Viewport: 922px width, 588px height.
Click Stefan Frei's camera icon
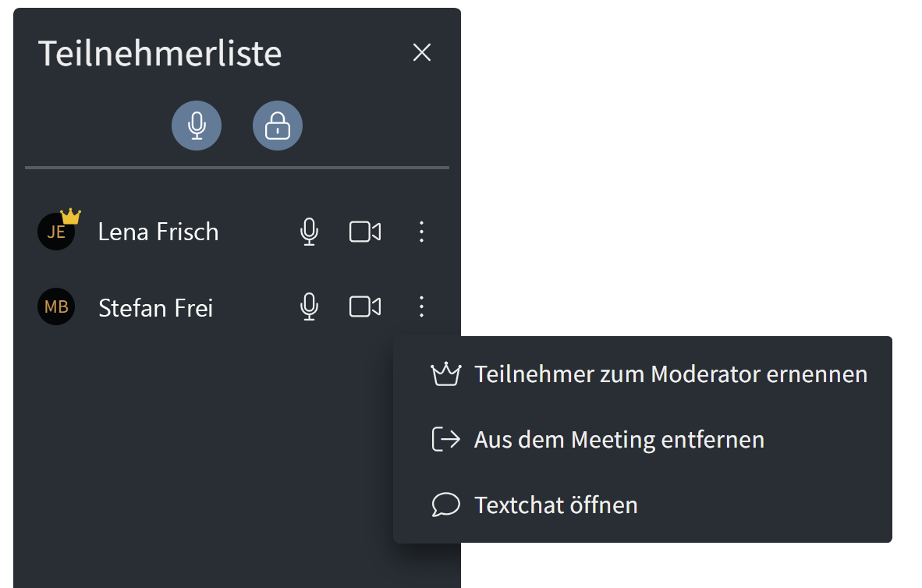364,306
